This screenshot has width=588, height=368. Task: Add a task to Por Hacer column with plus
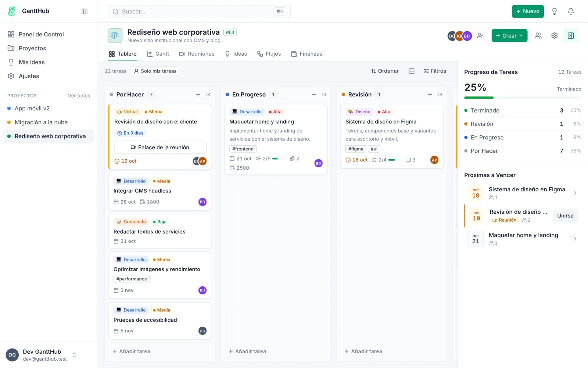point(198,95)
